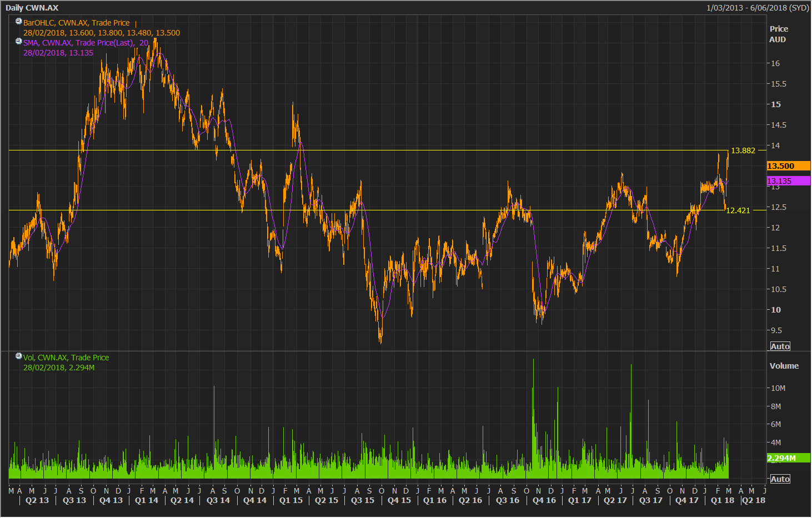The height and width of the screenshot is (518, 812).
Task: Click SMA value line 28/02/2018, 13.135
Action: (x=58, y=53)
